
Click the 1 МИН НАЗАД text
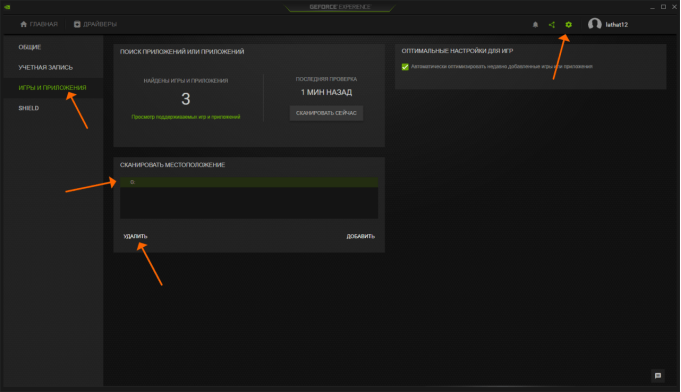[326, 92]
